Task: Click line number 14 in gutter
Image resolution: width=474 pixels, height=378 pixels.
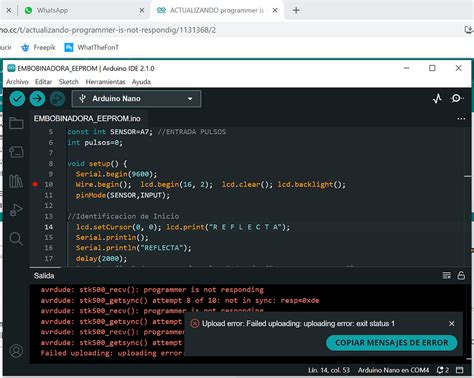Action: pos(49,227)
